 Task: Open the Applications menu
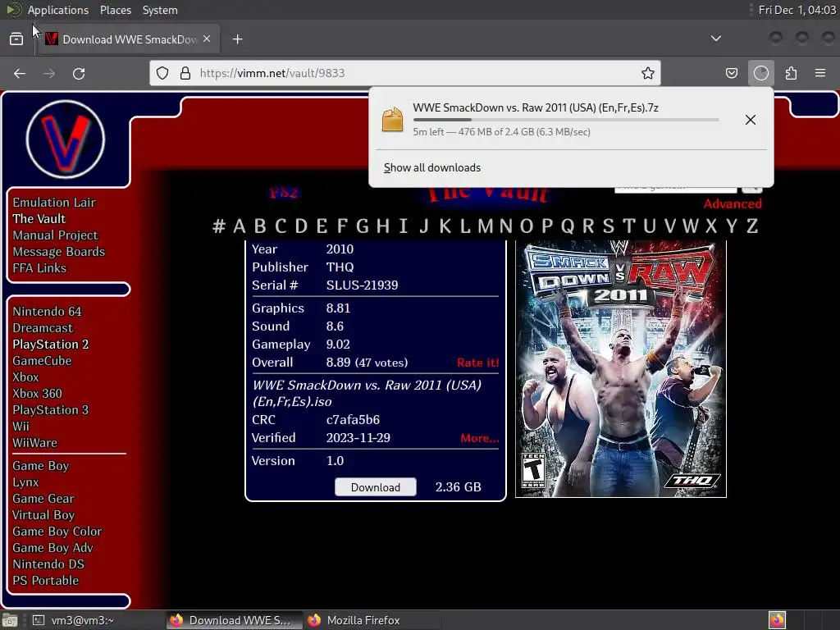tap(58, 10)
